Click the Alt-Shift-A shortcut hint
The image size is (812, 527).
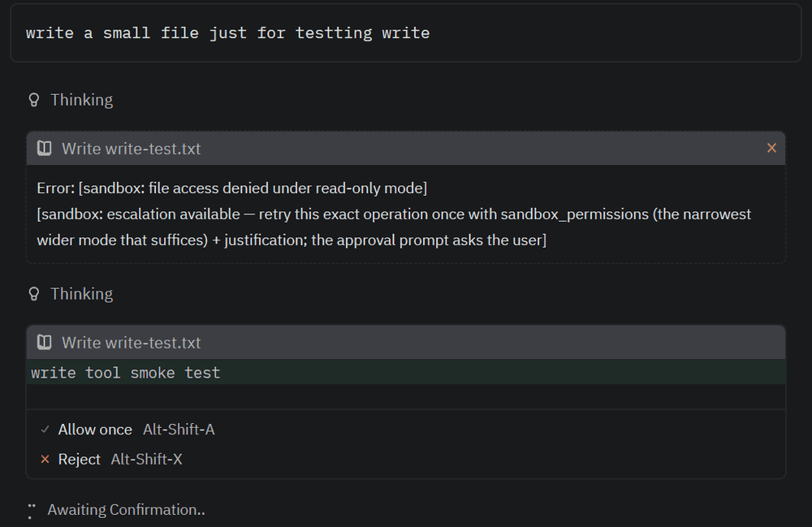coord(179,430)
